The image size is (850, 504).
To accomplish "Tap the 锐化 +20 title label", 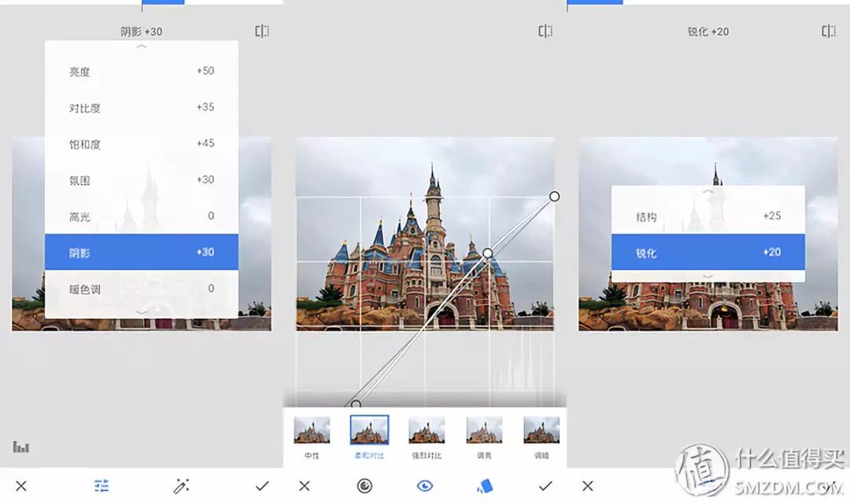I will click(708, 32).
